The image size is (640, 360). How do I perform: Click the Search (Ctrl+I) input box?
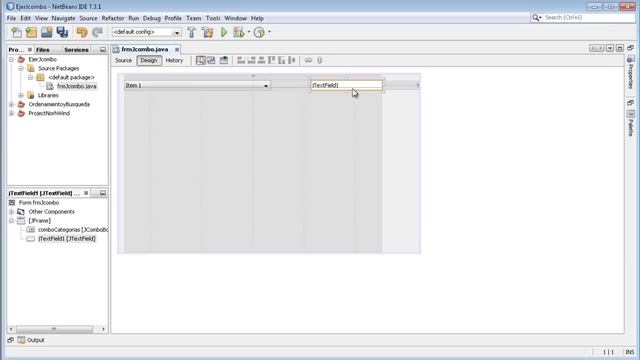point(588,18)
